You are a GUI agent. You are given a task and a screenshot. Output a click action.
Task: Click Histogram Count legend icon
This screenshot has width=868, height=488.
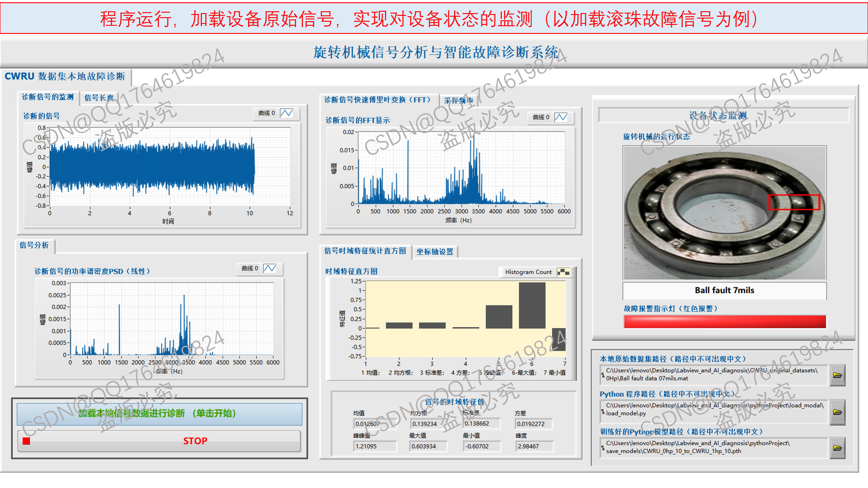click(x=564, y=272)
